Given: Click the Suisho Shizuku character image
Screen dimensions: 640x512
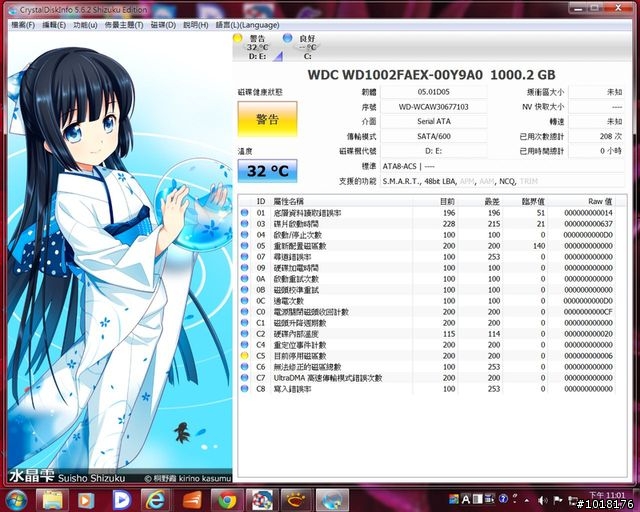Looking at the screenshot, I should [x=120, y=258].
